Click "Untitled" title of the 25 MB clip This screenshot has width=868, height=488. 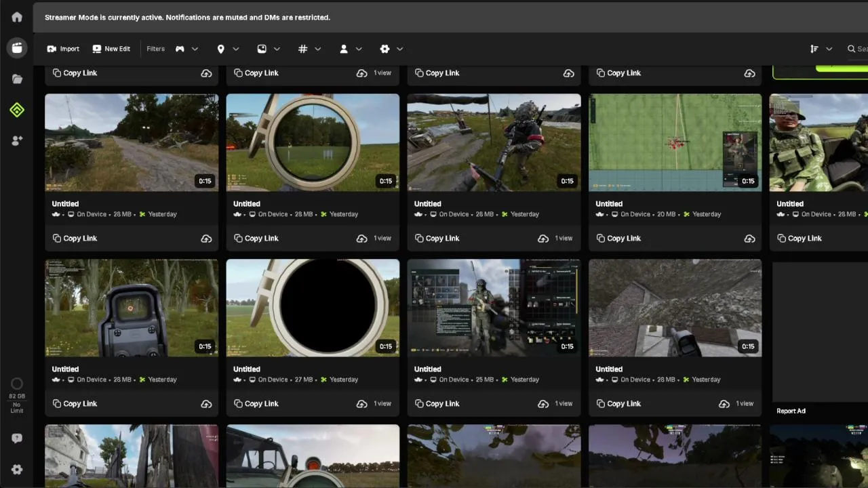tap(428, 369)
